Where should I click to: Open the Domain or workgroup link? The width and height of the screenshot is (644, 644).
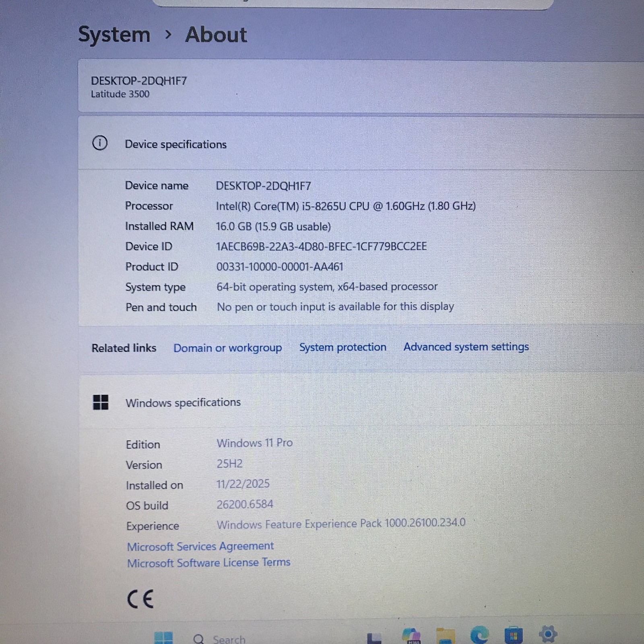[227, 348]
